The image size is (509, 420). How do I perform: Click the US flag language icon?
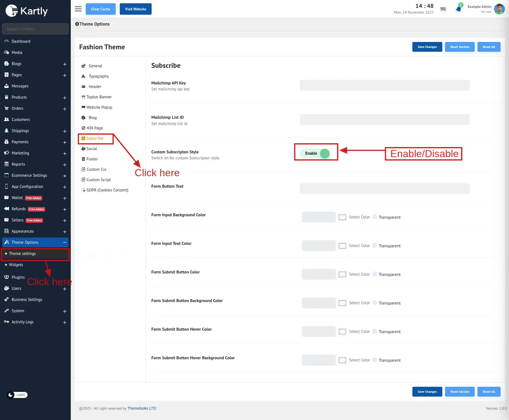(443, 9)
